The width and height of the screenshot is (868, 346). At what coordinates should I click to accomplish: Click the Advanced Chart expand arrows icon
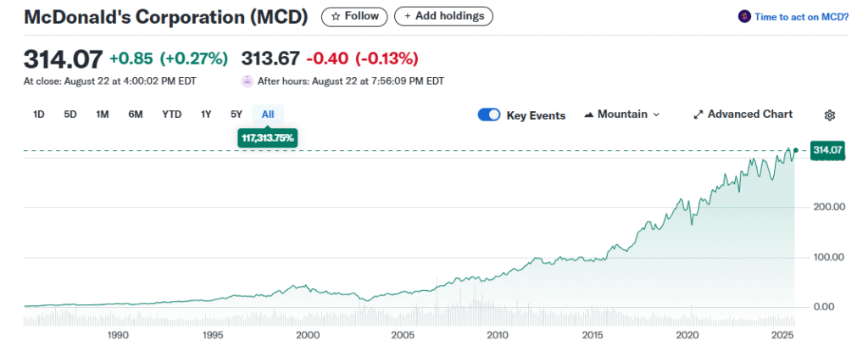(x=698, y=114)
